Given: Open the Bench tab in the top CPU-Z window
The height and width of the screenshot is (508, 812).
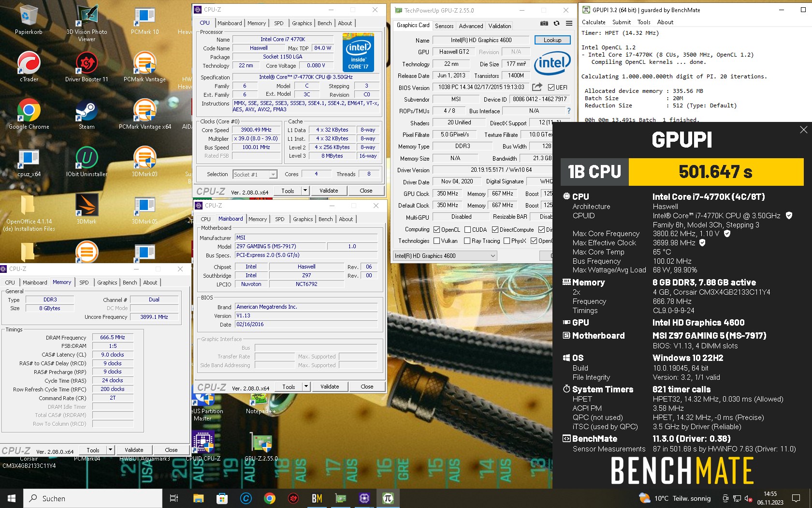Looking at the screenshot, I should point(325,23).
